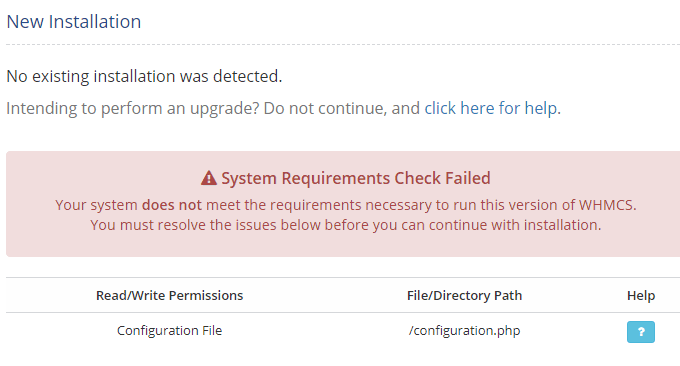
Task: Click the blue question mark help button
Action: click(x=641, y=332)
